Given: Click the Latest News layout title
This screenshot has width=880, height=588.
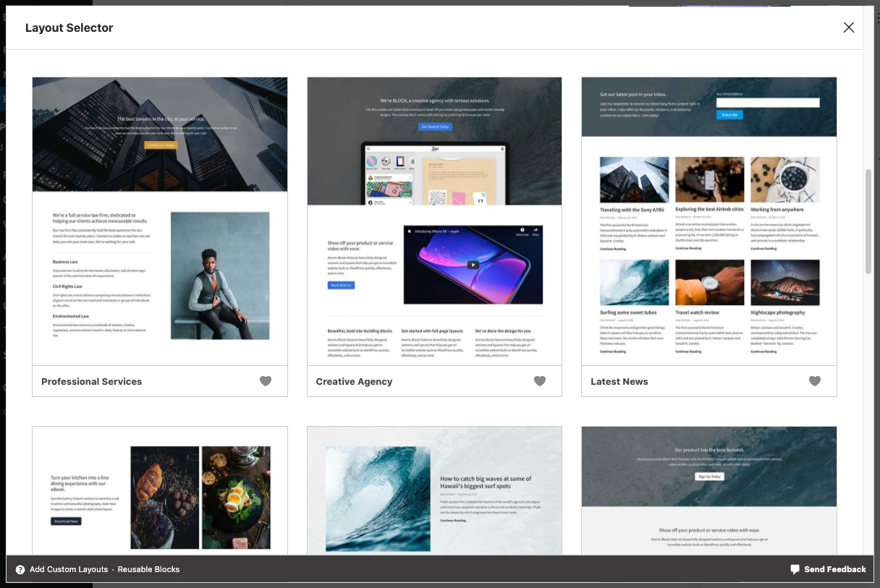Looking at the screenshot, I should [619, 381].
